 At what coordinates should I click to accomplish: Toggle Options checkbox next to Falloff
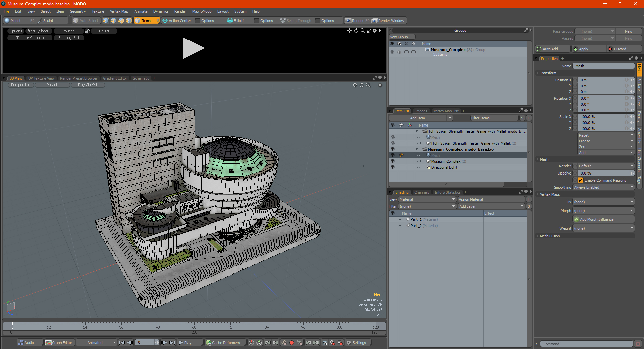[x=257, y=21]
